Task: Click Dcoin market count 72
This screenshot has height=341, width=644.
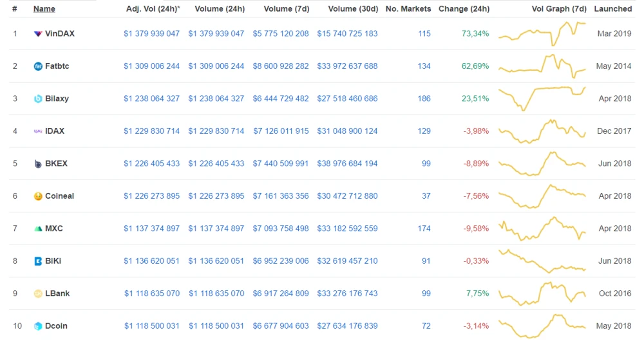Action: pos(426,326)
